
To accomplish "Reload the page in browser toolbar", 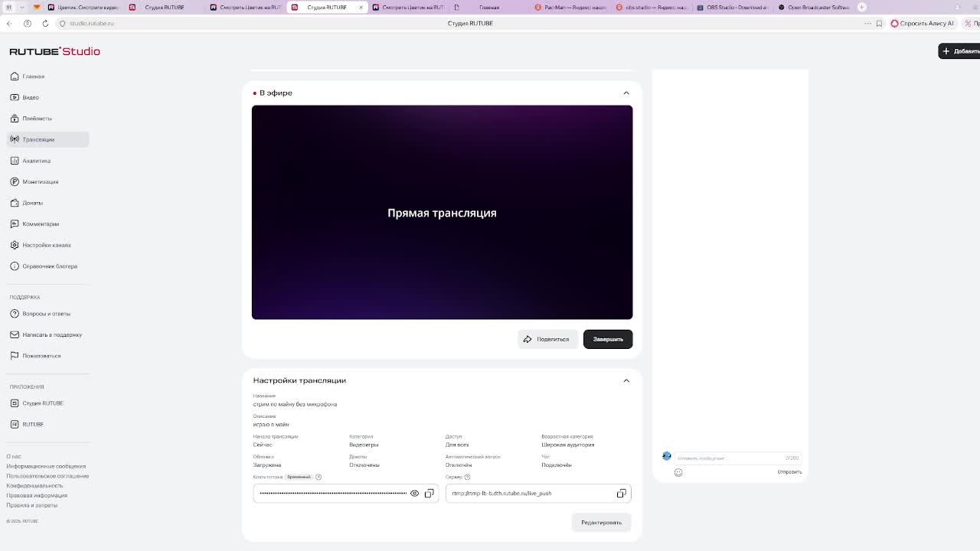I will [45, 23].
